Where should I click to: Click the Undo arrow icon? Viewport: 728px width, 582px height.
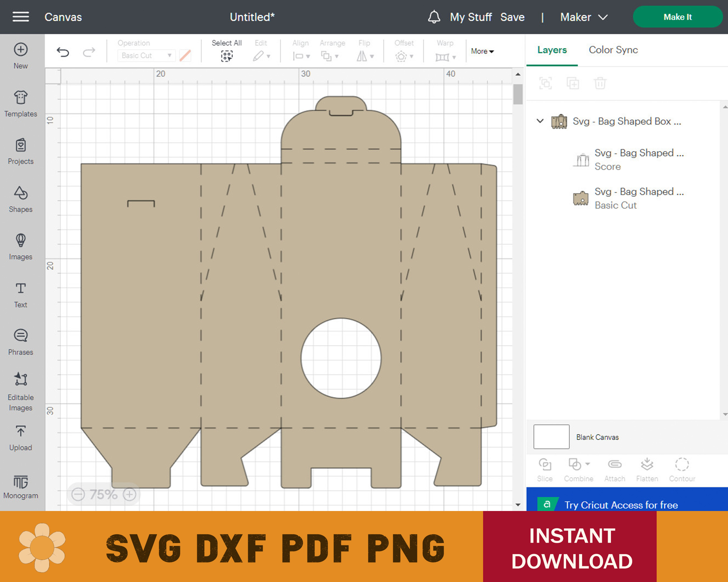(x=63, y=52)
